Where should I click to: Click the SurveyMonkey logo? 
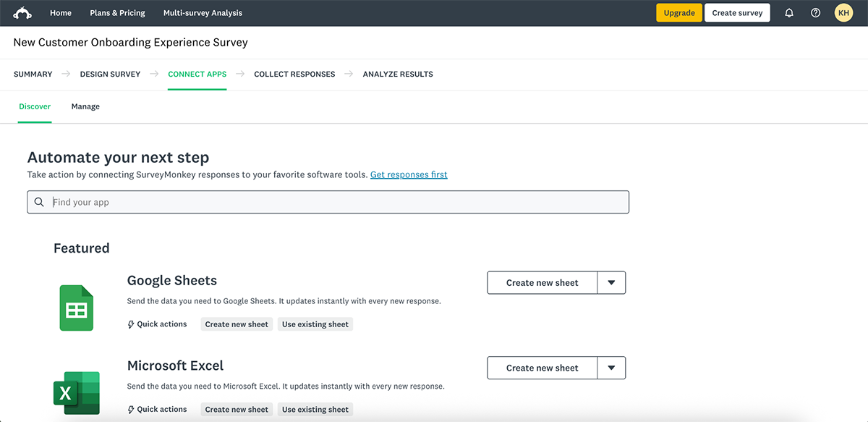pos(22,12)
